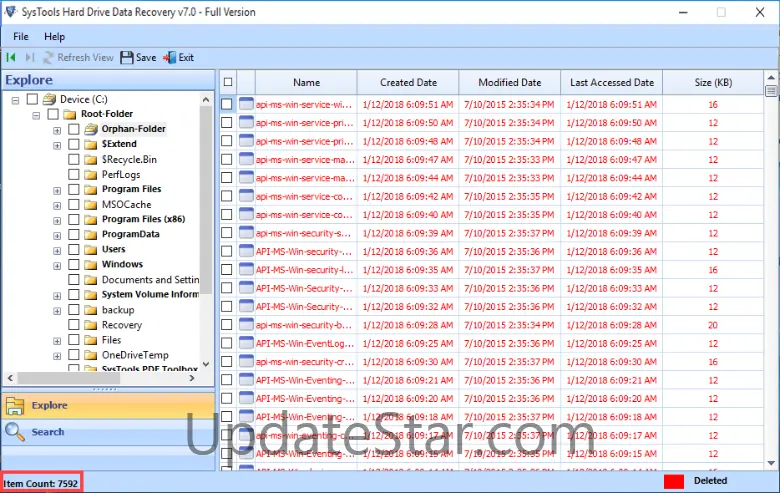This screenshot has width=780, height=493.
Task: Open the Help menu
Action: click(x=54, y=36)
